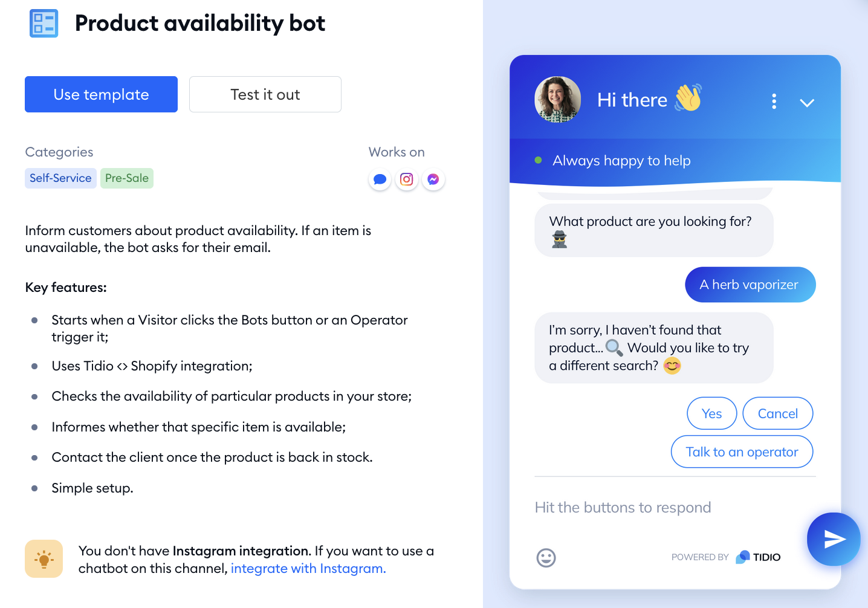Select Talk to an operator reply

click(x=742, y=451)
